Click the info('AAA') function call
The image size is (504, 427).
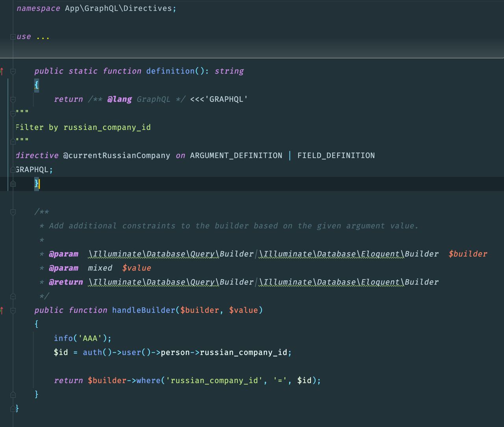tap(82, 338)
